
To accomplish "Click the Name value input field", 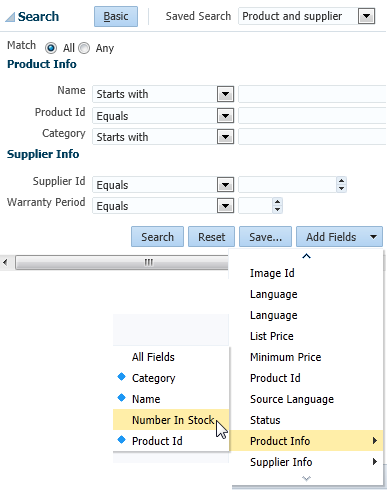I will 312,94.
